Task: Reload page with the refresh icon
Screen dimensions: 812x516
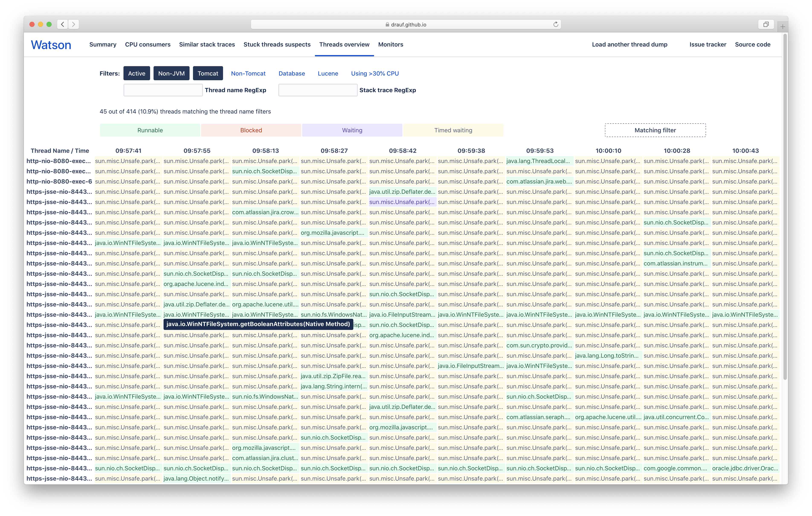Action: pos(555,24)
